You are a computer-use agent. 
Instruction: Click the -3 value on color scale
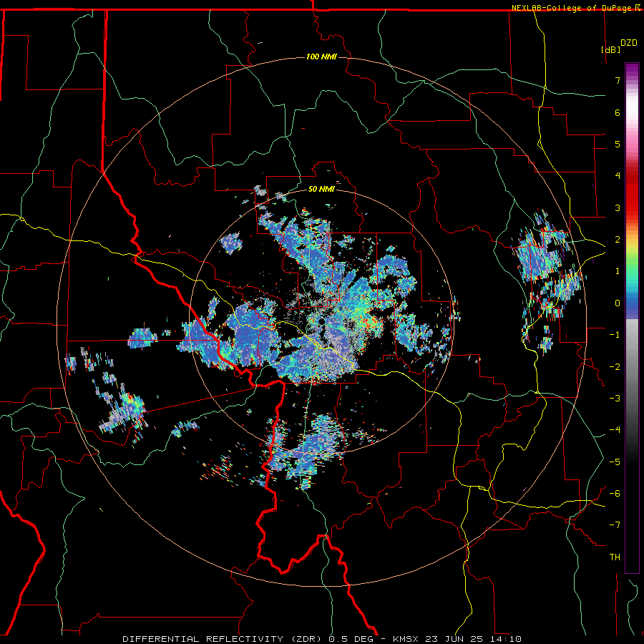coord(615,399)
